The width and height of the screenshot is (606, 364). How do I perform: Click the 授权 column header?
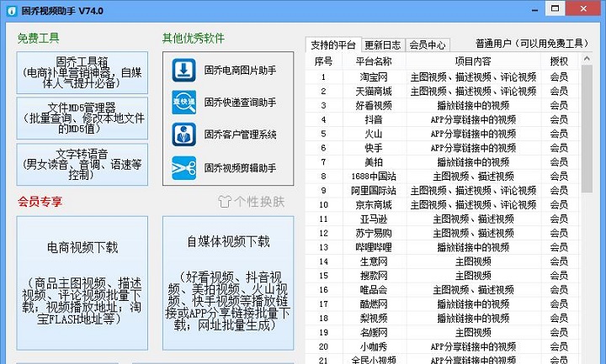point(559,61)
